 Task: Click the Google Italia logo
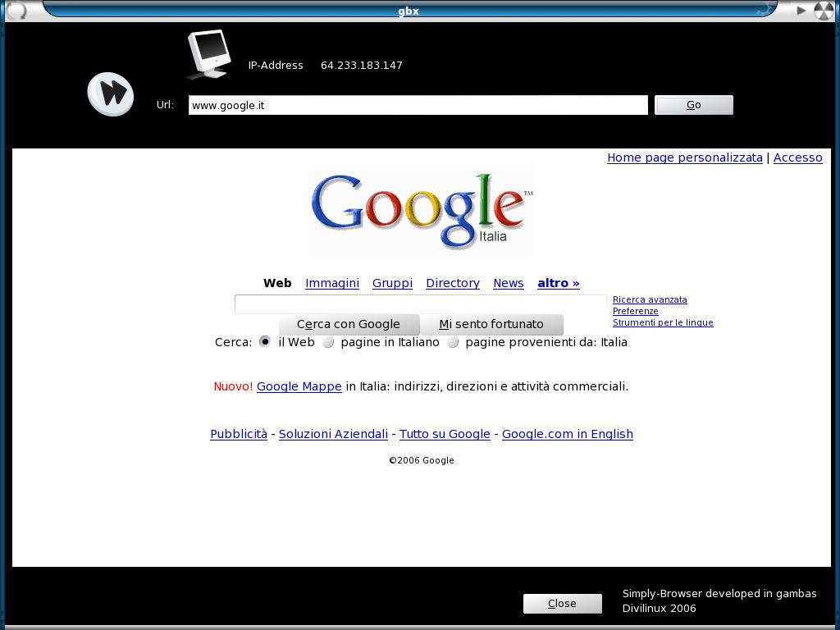click(421, 212)
